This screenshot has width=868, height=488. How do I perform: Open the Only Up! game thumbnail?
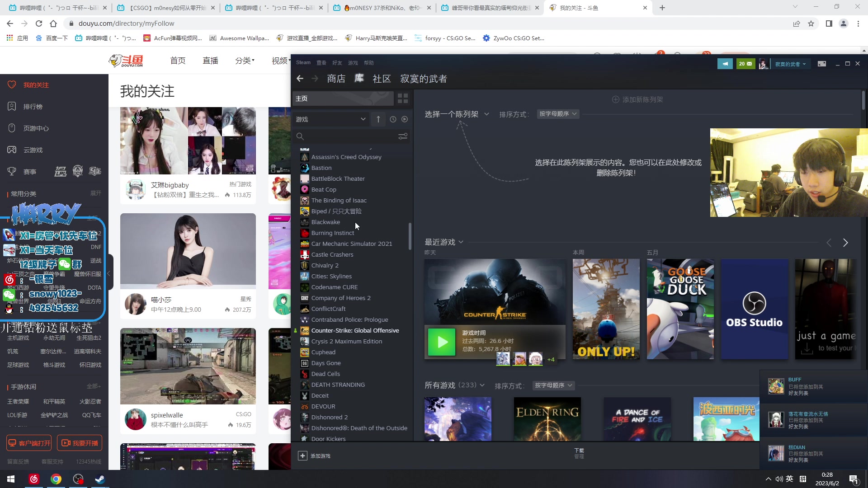point(606,309)
